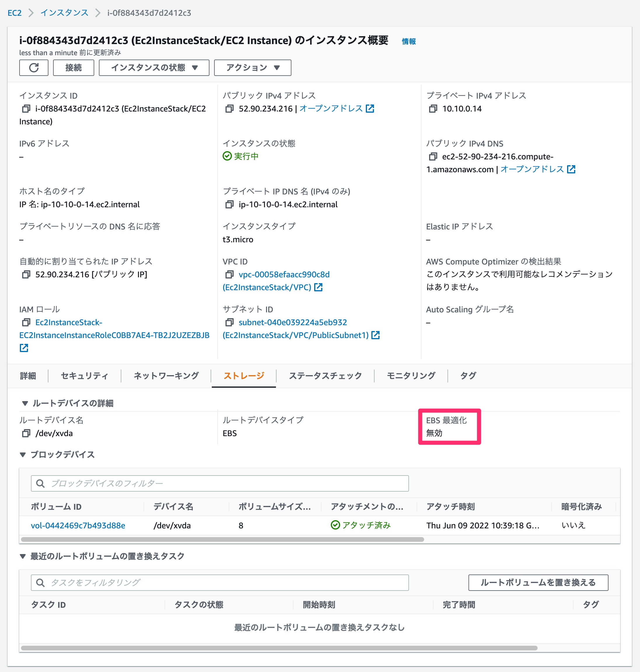Open the インスタンスの状態 dropdown

(154, 68)
